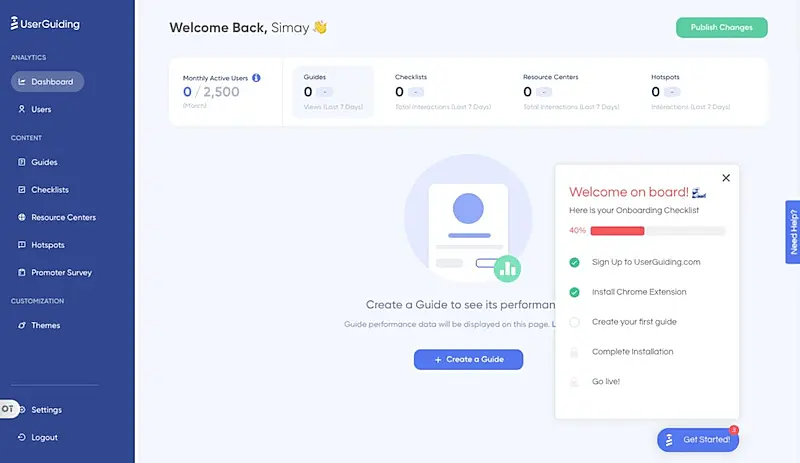Click the Monthly Active Users info icon
This screenshot has height=463, width=800.
click(x=256, y=78)
